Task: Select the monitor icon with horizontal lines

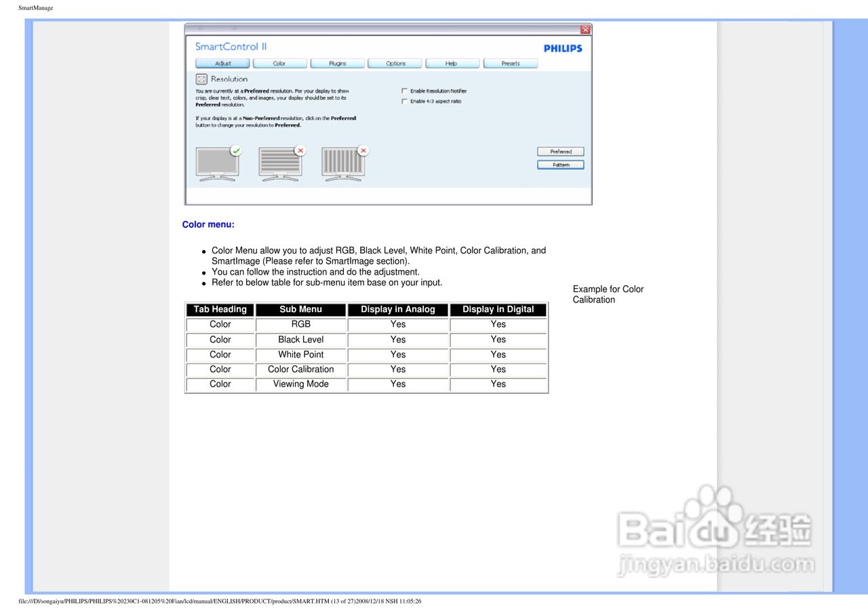Action: tap(281, 163)
